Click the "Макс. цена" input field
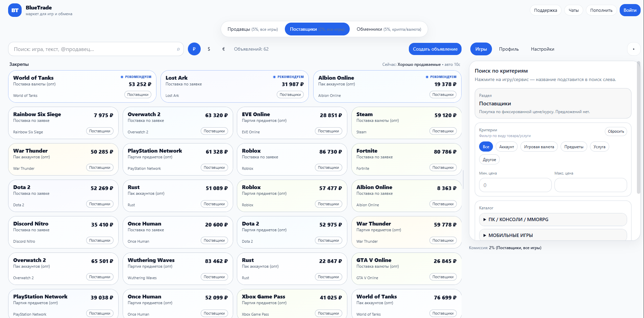The image size is (644, 318). pyautogui.click(x=591, y=185)
